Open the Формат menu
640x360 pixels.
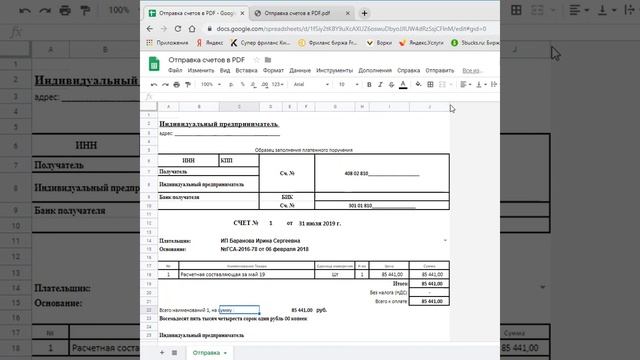[x=273, y=70]
